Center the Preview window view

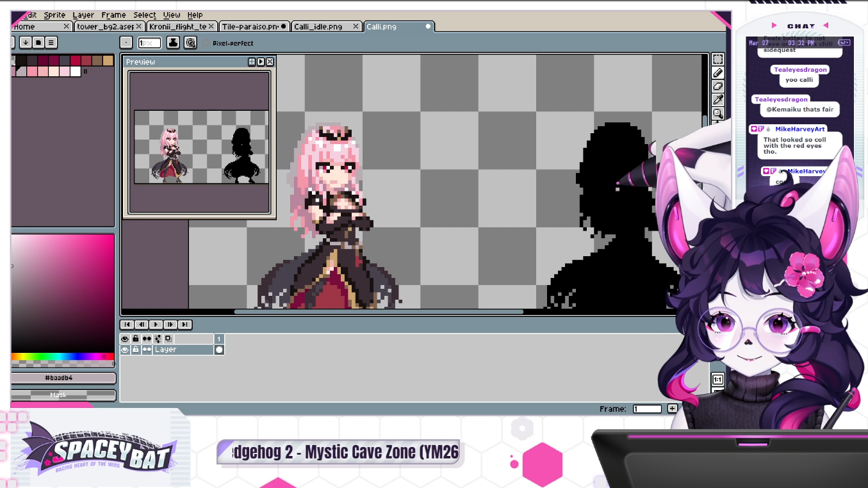(x=252, y=61)
